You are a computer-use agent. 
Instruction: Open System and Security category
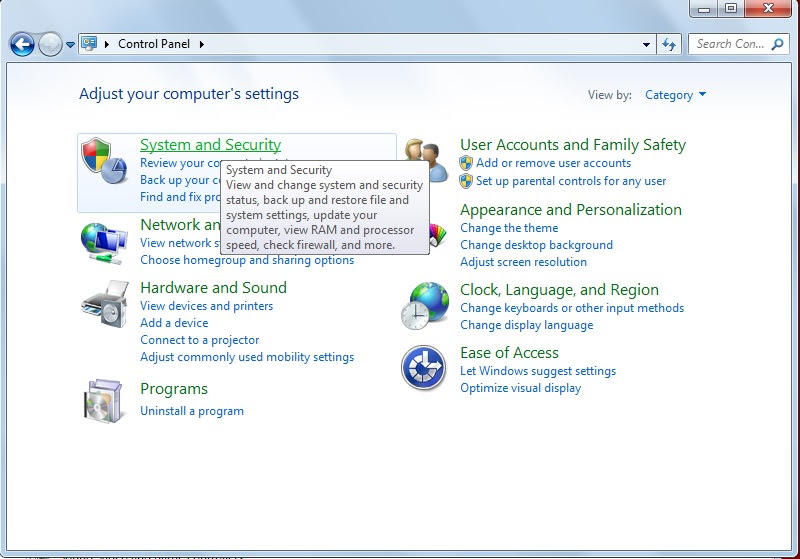click(x=210, y=145)
